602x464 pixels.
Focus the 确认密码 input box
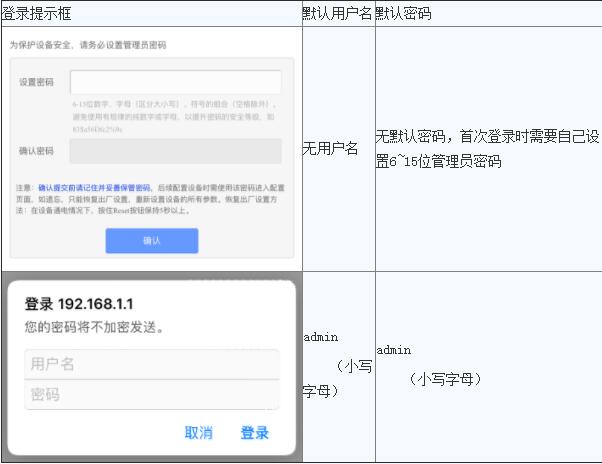(175, 151)
